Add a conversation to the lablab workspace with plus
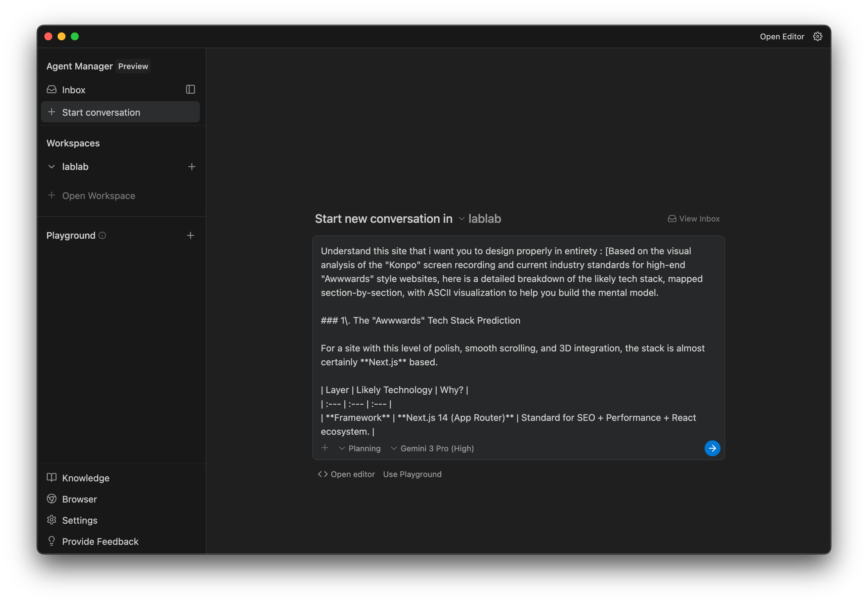868x603 pixels. coord(192,167)
